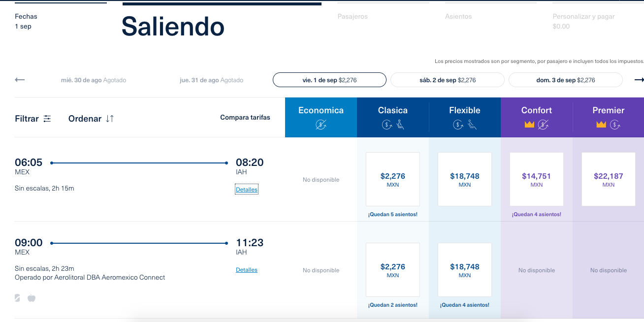The image size is (644, 322).
Task: Click the Flexible reclining seat icon
Action: [472, 125]
